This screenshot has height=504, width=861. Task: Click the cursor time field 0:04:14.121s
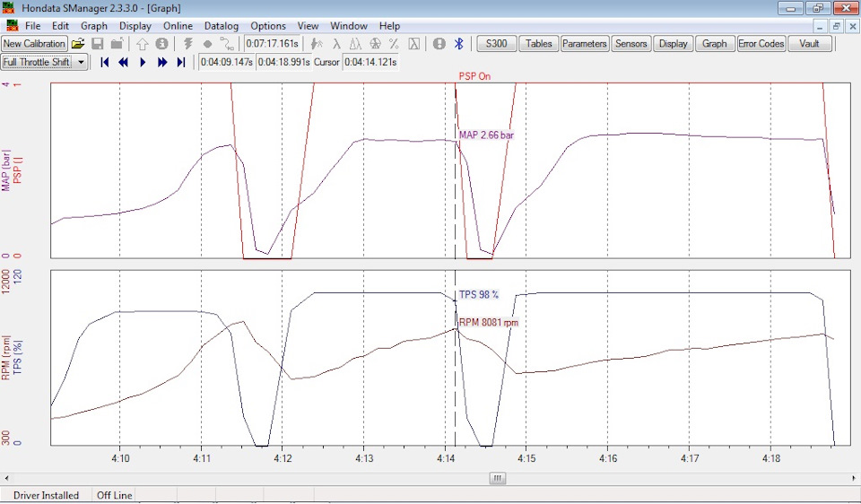pyautogui.click(x=371, y=62)
